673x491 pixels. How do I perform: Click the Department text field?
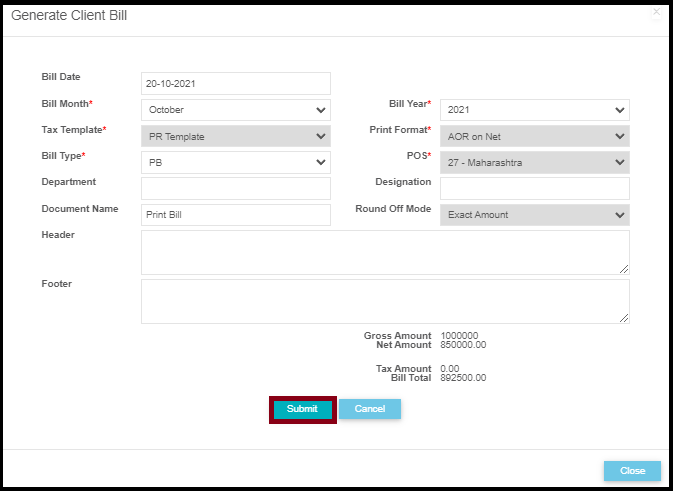coord(236,188)
